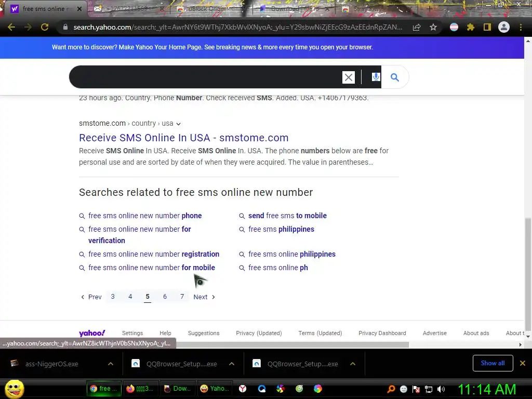Click the network tray icon
This screenshot has height=399, width=532.
[429, 389]
